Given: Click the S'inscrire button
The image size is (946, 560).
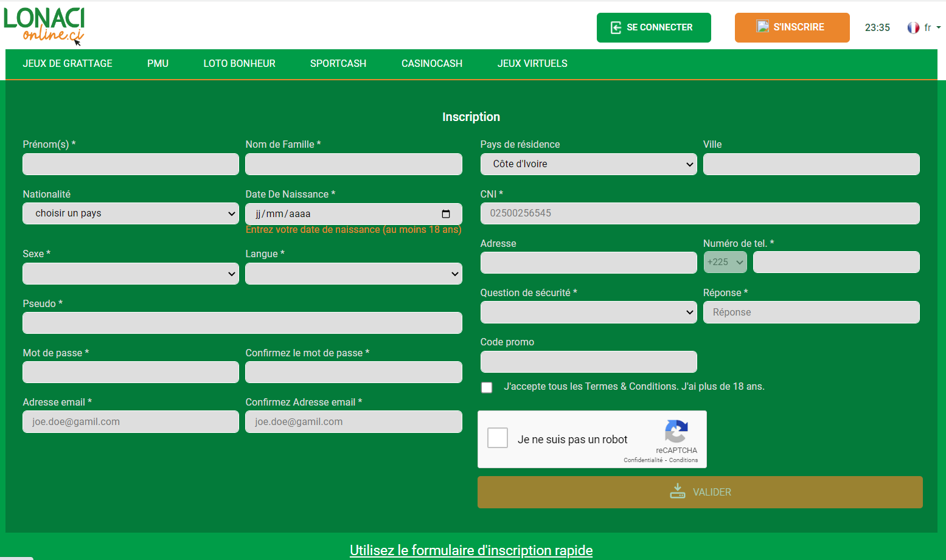Looking at the screenshot, I should click(792, 27).
